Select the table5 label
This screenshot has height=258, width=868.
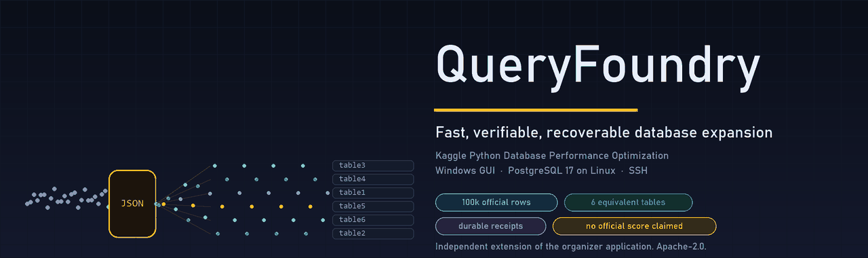[373, 206]
